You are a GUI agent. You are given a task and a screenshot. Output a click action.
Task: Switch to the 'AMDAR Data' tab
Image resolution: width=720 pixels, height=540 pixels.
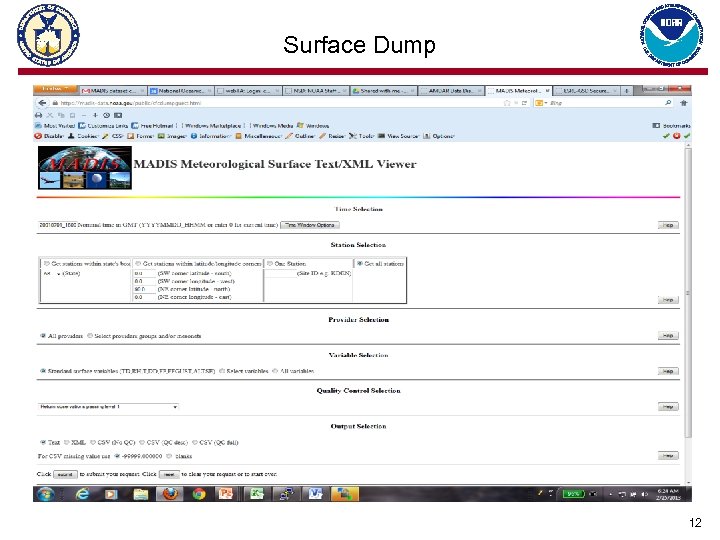point(451,91)
